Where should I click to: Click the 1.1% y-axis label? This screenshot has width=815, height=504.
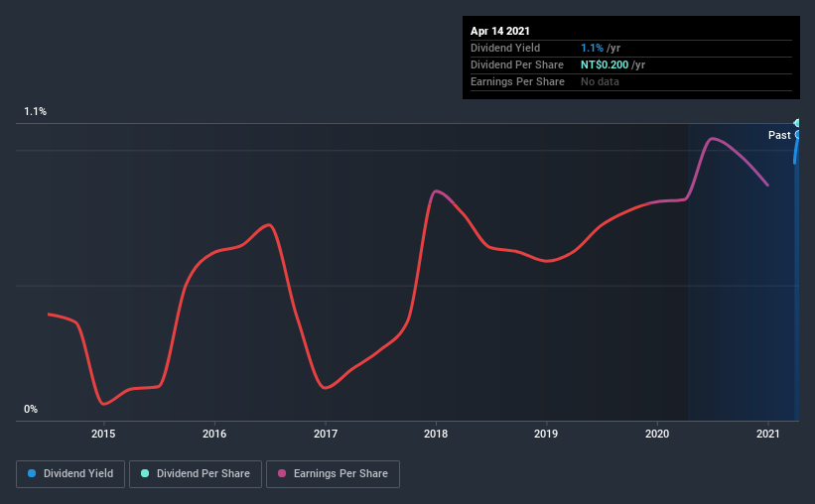[x=36, y=111]
